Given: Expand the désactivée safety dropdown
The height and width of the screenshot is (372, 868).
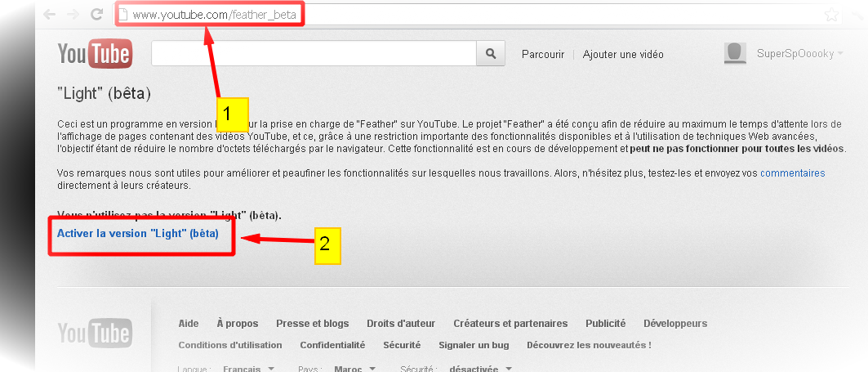Looking at the screenshot, I should click(480, 369).
